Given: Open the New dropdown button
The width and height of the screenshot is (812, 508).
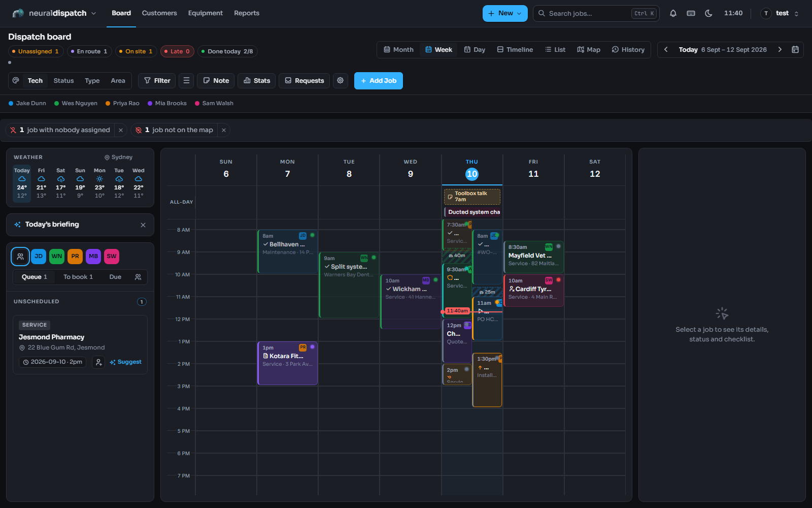Looking at the screenshot, I should pos(505,13).
